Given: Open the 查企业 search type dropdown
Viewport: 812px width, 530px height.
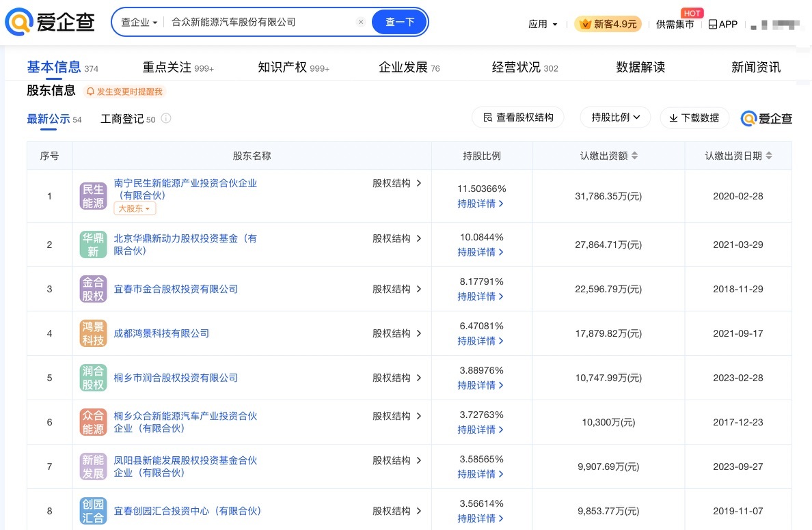Looking at the screenshot, I should [139, 23].
